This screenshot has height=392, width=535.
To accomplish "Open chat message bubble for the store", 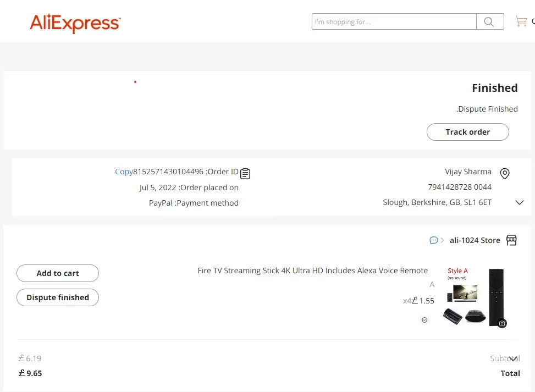I will pyautogui.click(x=434, y=240).
